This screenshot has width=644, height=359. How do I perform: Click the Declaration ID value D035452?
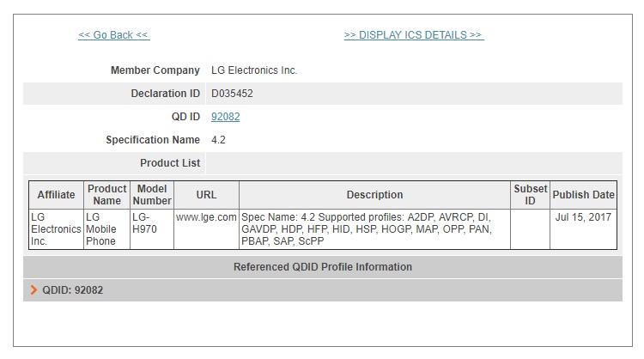click(x=232, y=94)
